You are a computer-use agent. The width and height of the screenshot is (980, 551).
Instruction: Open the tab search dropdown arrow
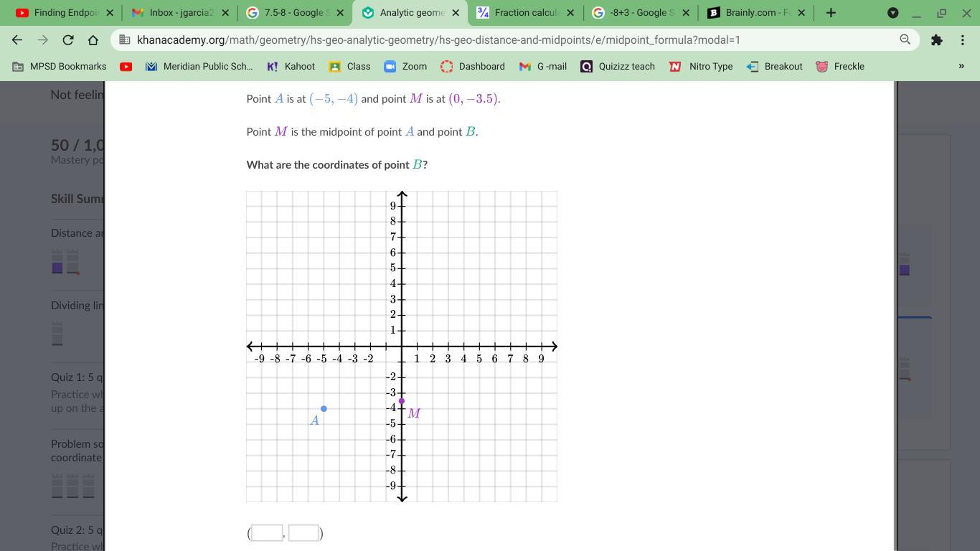click(x=892, y=13)
